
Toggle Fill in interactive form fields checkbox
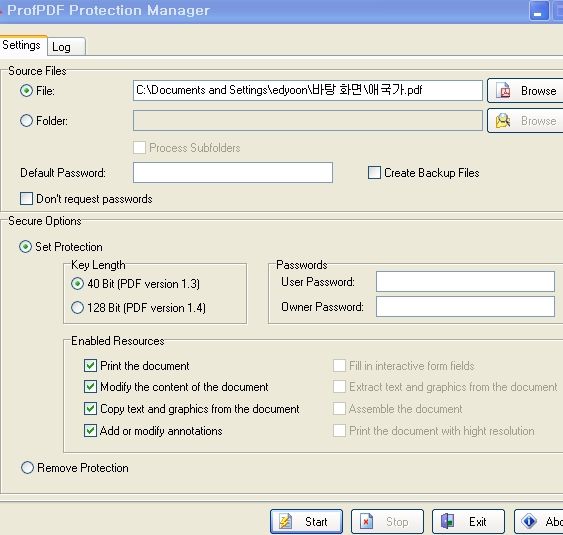pyautogui.click(x=339, y=366)
